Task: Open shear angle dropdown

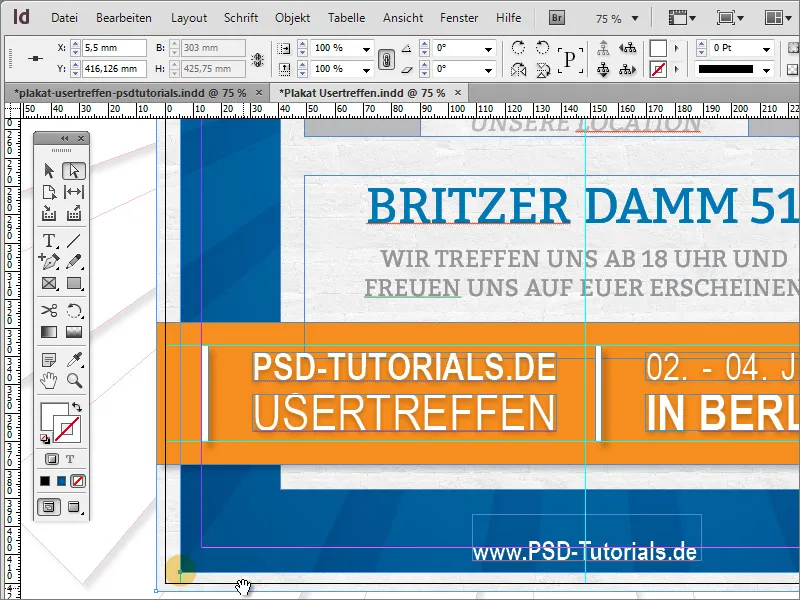Action: 488,69
